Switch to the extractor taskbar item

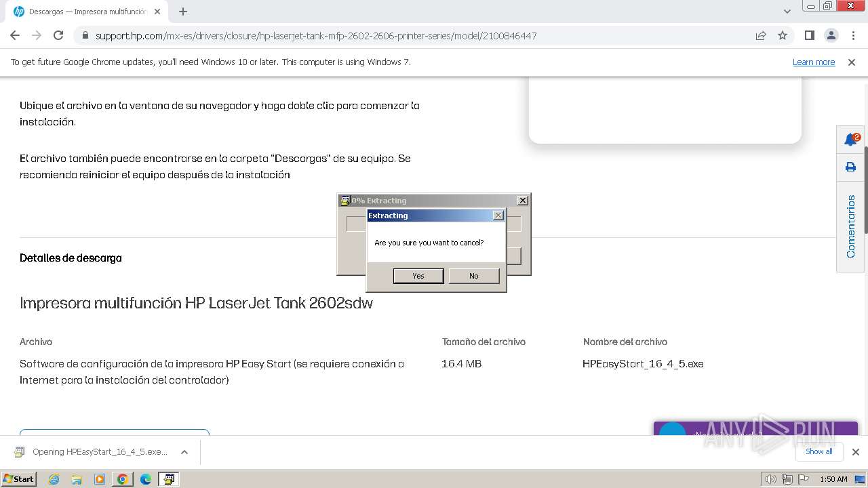tap(168, 479)
